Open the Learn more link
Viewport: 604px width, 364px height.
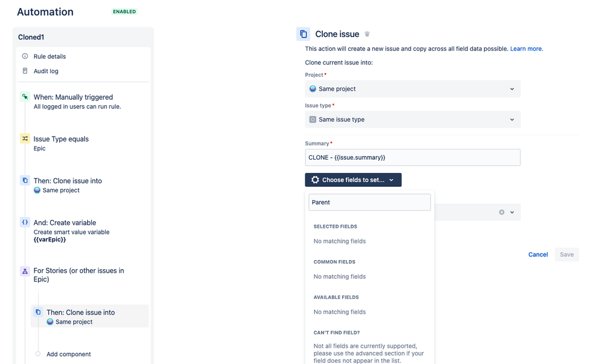pyautogui.click(x=527, y=49)
